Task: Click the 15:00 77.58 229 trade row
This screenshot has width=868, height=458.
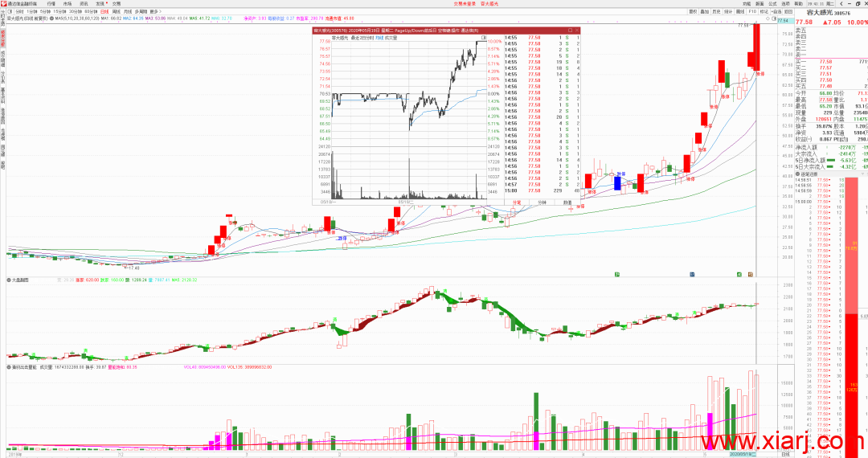Action: click(x=542, y=190)
